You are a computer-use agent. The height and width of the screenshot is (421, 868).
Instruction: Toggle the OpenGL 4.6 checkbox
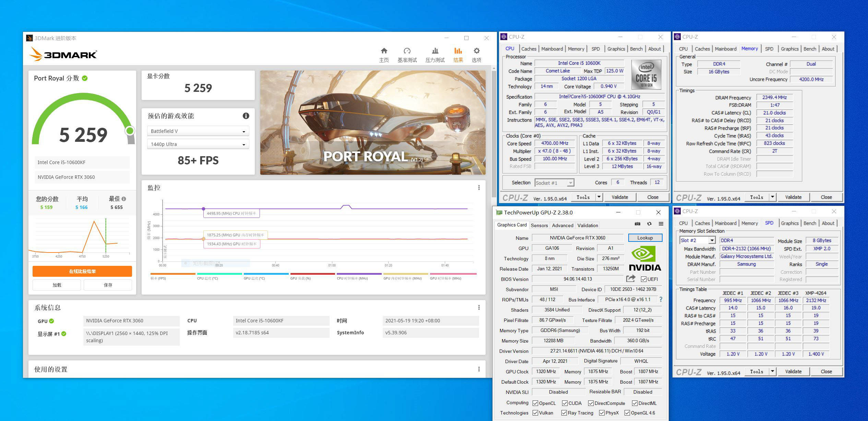click(x=627, y=413)
